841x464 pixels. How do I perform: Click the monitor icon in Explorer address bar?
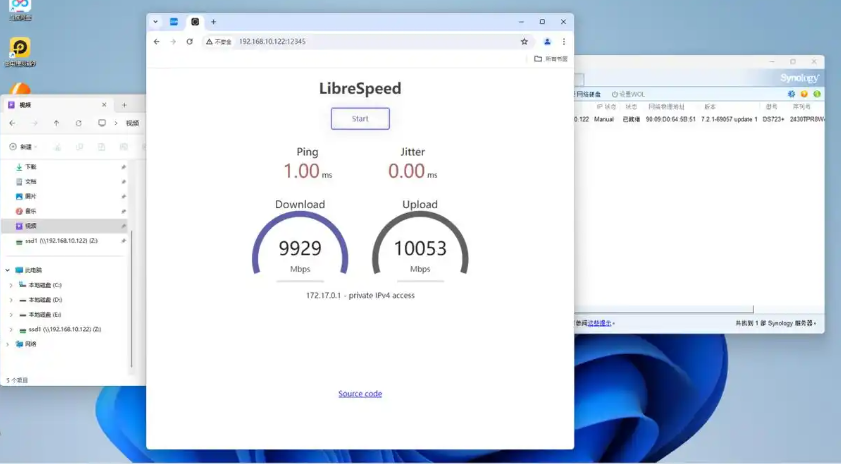tap(102, 123)
